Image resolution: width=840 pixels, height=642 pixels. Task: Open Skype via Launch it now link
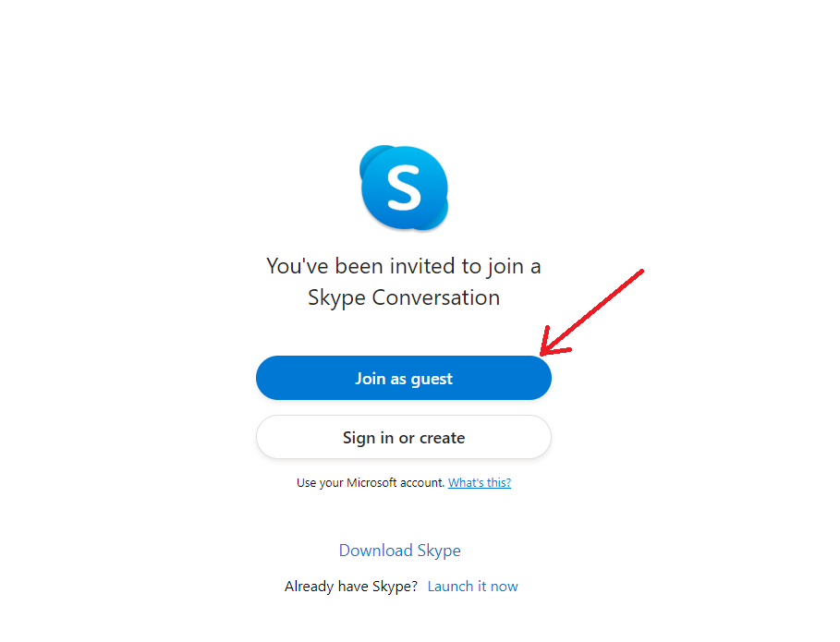click(472, 587)
